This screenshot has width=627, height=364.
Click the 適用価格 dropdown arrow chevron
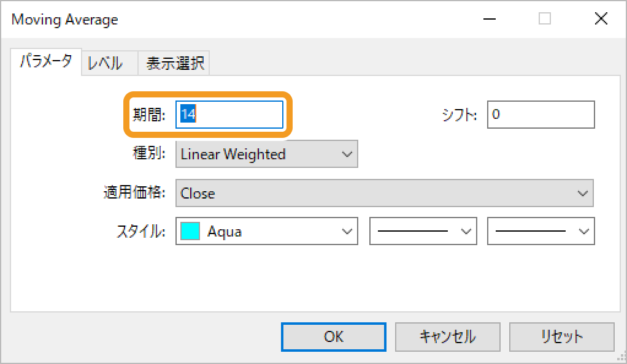pos(582,194)
